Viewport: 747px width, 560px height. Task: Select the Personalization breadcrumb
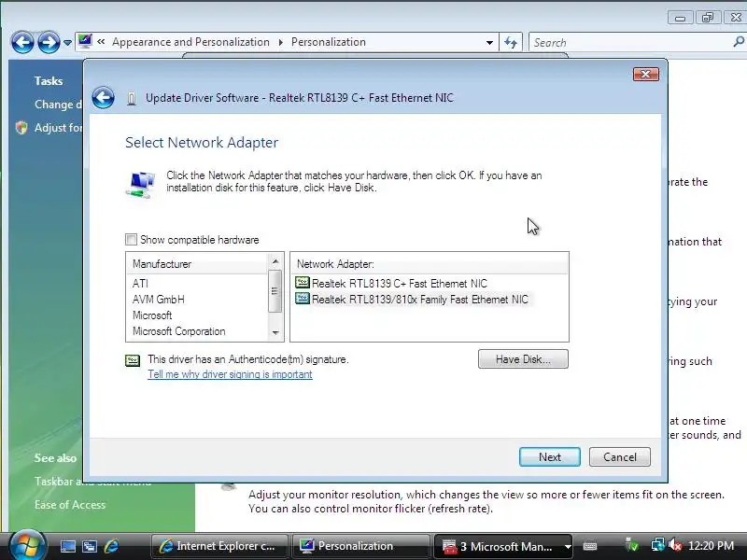pyautogui.click(x=329, y=42)
